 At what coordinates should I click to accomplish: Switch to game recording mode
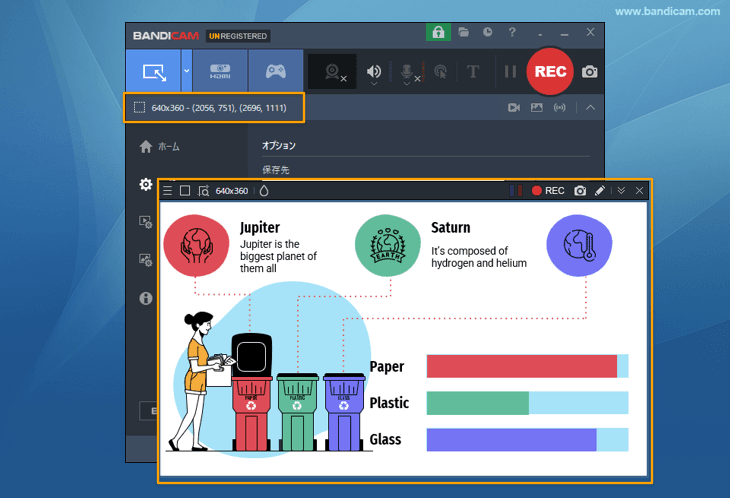[275, 71]
